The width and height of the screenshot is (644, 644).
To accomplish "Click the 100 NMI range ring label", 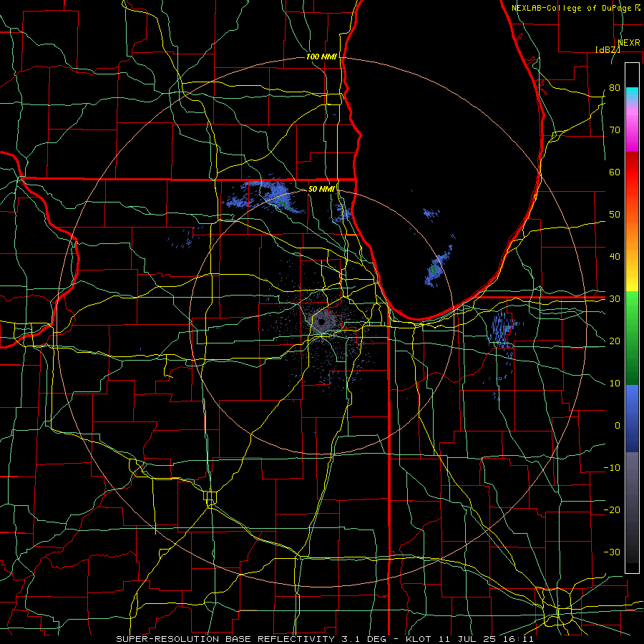I will tap(321, 57).
